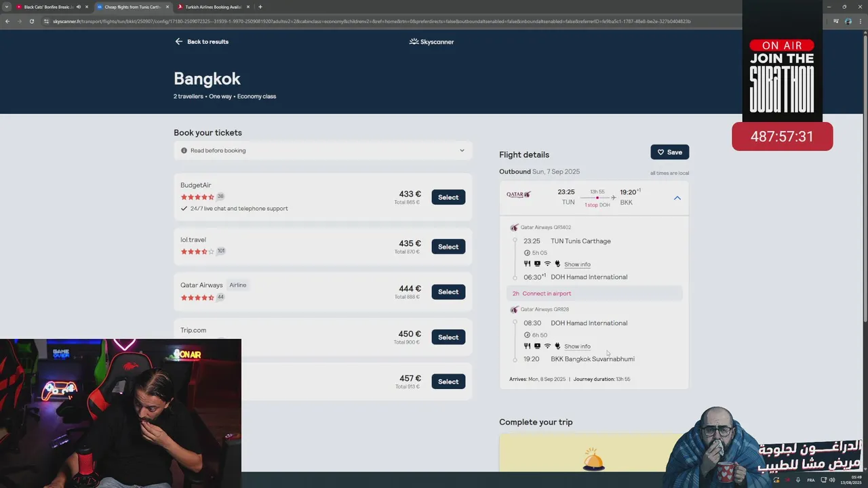Expand the Read before booking dropdown
The width and height of the screenshot is (868, 488).
pos(462,150)
